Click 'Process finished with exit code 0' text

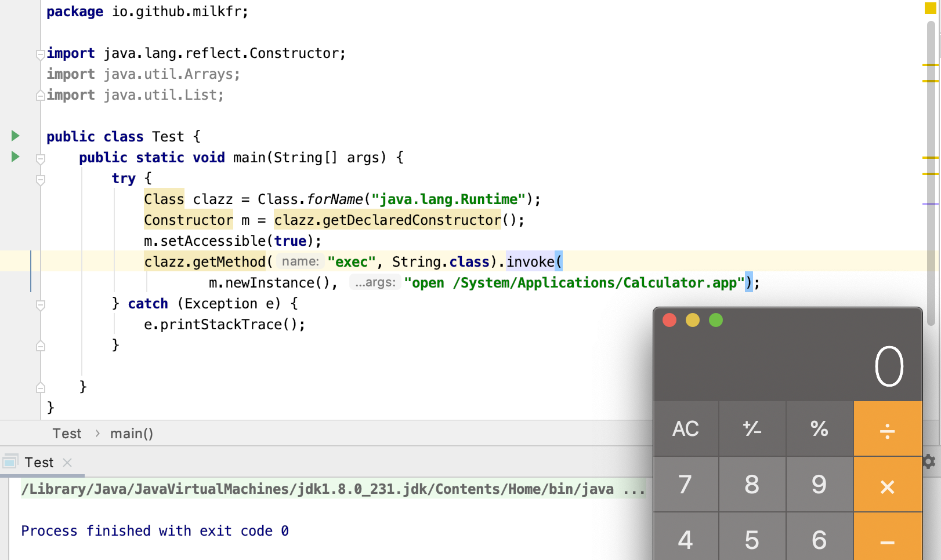coord(155,530)
